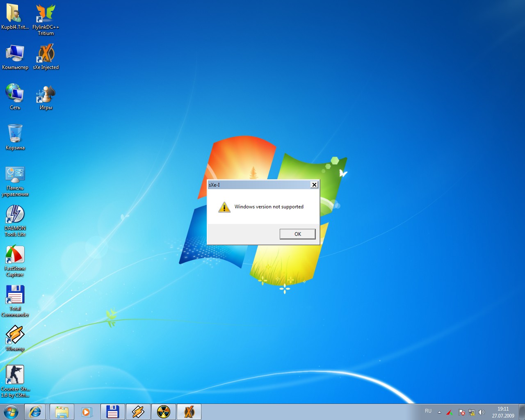
Task: Click the Show desktop strip
Action: click(x=522, y=412)
